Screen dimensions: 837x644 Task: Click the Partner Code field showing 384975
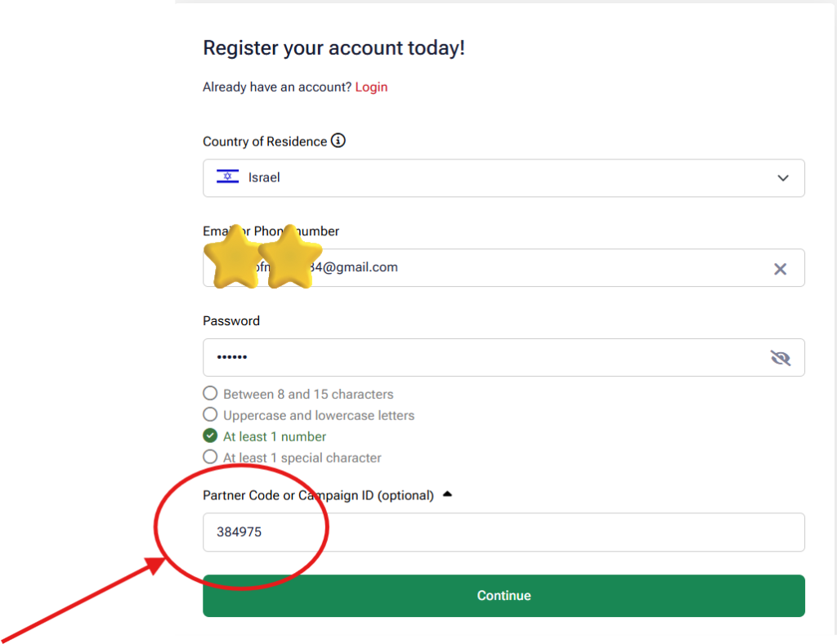[x=504, y=531]
